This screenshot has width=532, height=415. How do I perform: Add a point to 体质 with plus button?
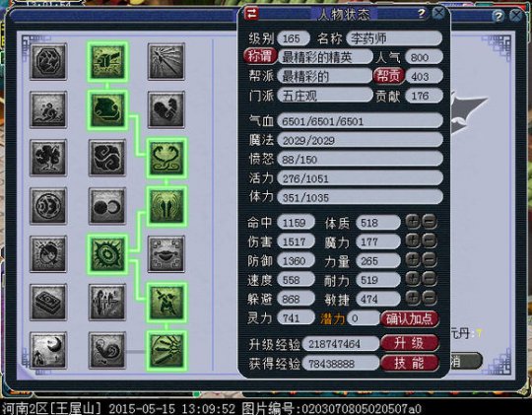tap(413, 222)
